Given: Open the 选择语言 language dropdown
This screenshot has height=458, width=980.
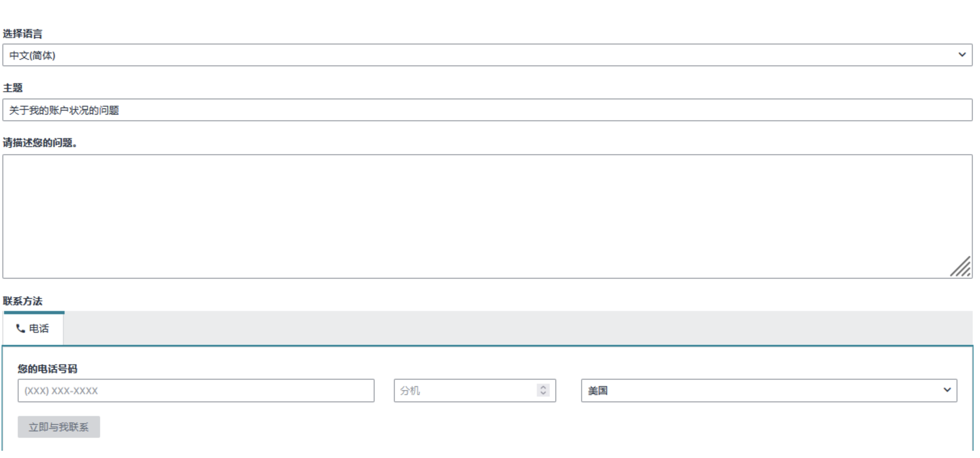Looking at the screenshot, I should [x=488, y=55].
